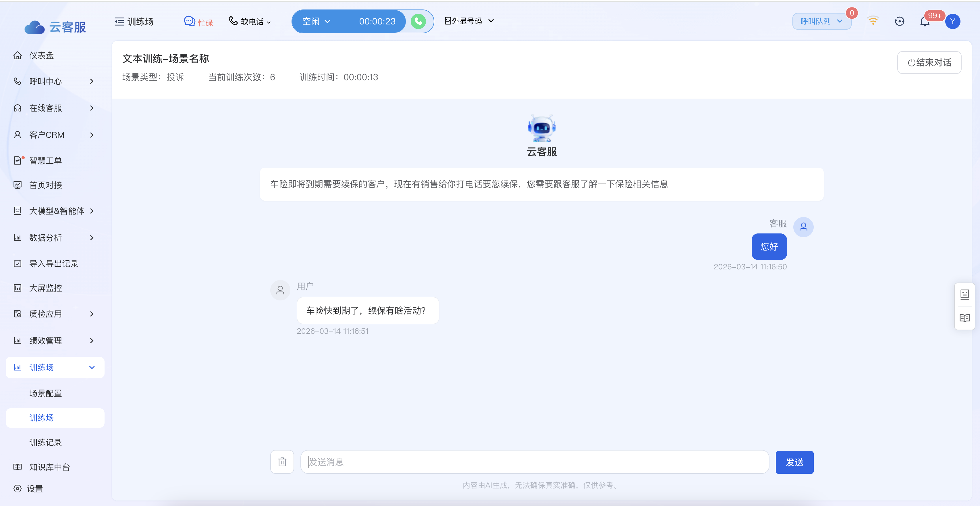Click the 发送 button
The image size is (980, 506).
[794, 462]
